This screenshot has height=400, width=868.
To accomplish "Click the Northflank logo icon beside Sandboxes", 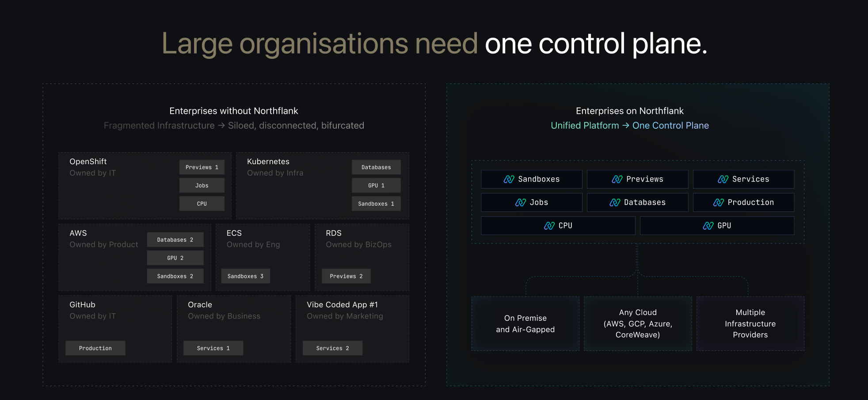I will [x=509, y=179].
